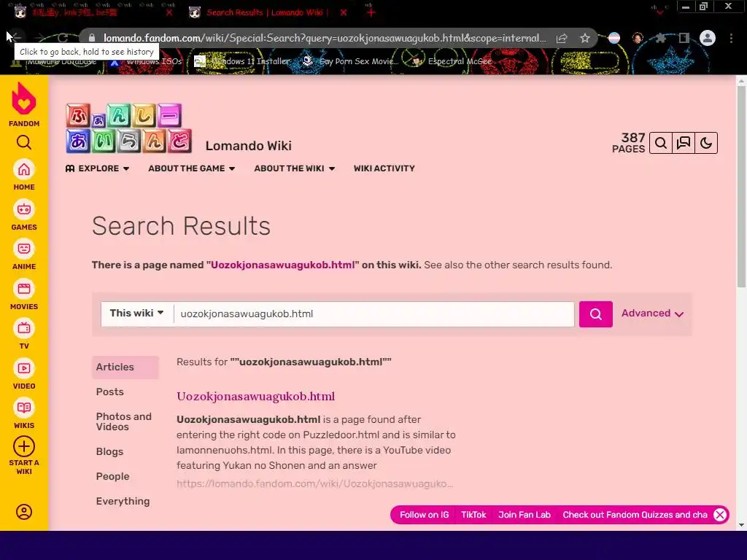Select the People filter

pyautogui.click(x=113, y=477)
